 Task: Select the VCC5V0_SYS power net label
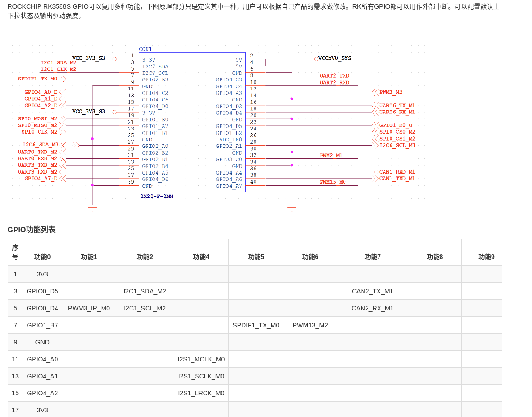[334, 58]
